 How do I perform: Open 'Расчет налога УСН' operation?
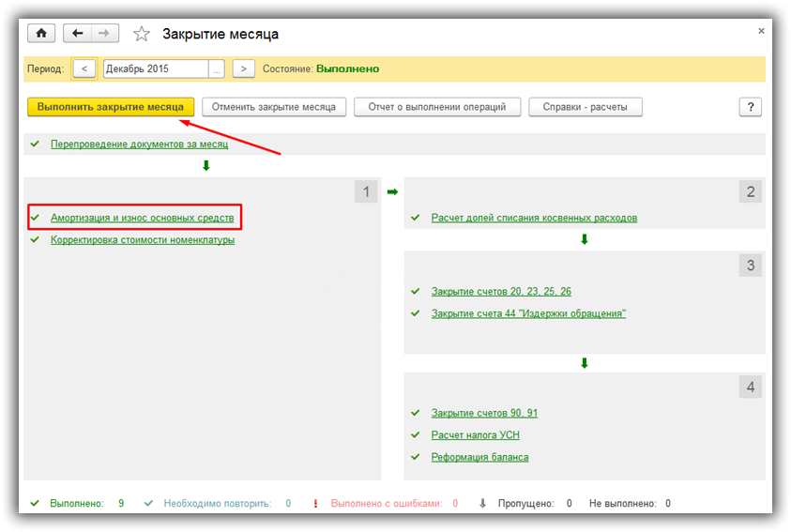point(475,435)
